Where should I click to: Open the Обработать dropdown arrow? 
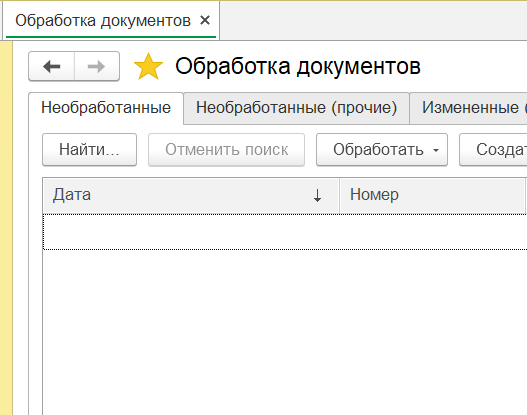pyautogui.click(x=436, y=150)
